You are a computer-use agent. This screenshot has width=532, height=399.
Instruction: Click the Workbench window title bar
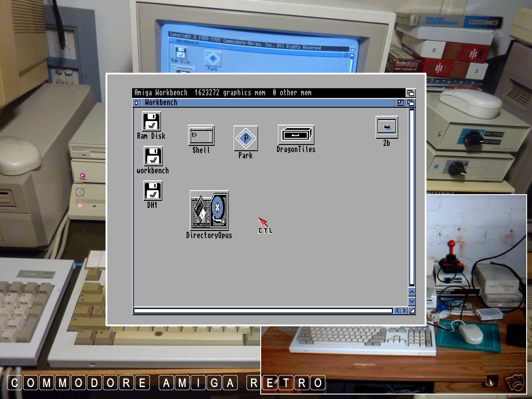coord(266,103)
